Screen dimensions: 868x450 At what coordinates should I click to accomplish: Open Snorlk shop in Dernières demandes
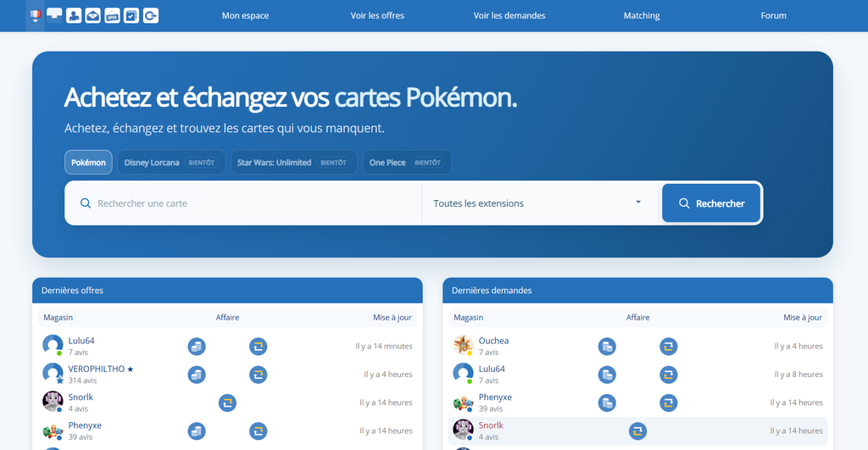point(491,425)
